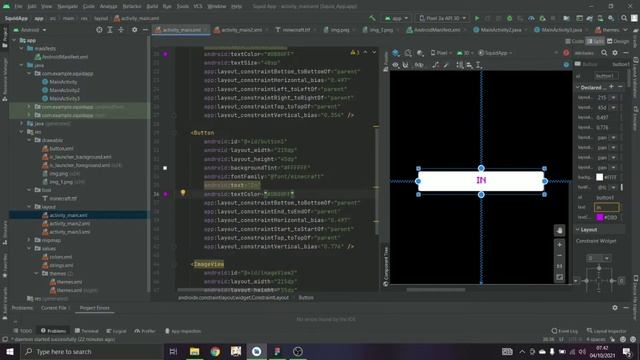Collapse the Declared Attributes section
This screenshot has height=360, width=640.
[x=578, y=87]
